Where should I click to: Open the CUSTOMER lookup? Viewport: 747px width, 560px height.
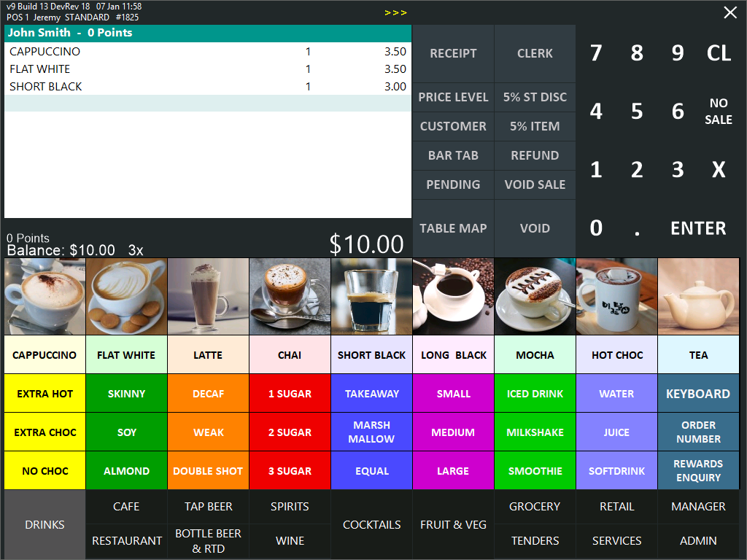pos(453,126)
